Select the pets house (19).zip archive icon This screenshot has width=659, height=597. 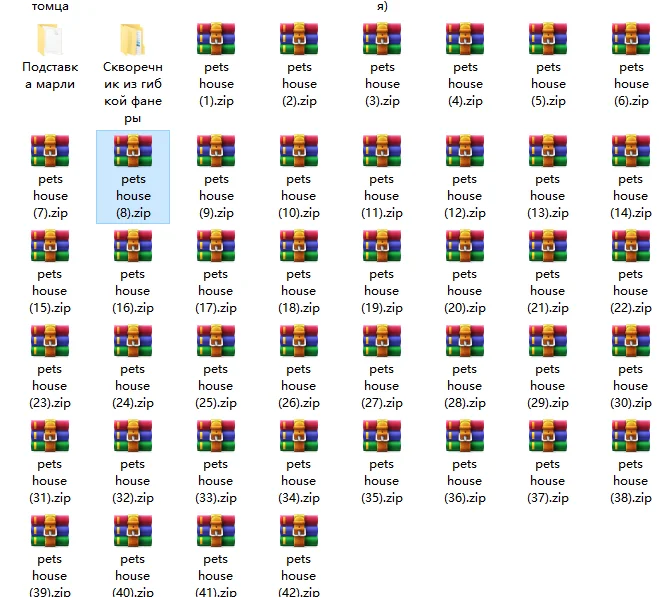click(382, 246)
